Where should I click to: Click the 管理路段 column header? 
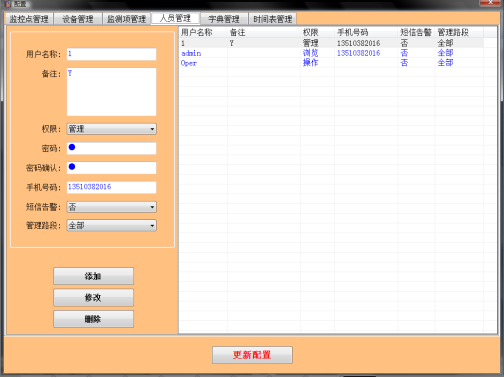459,32
